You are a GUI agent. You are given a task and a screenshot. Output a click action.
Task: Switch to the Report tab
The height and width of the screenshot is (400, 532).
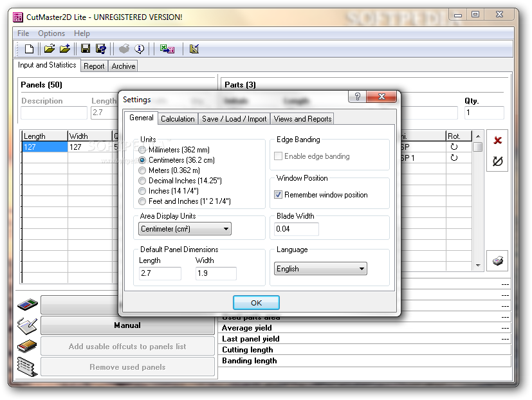[x=94, y=66]
